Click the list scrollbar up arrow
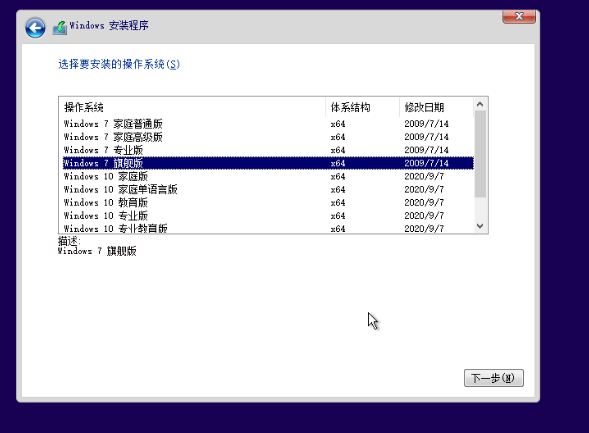 480,104
